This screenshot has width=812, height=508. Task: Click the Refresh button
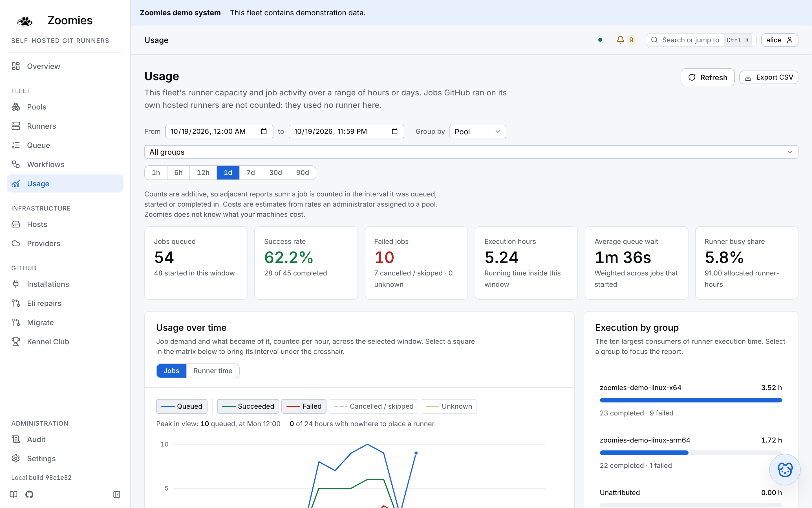pyautogui.click(x=707, y=77)
